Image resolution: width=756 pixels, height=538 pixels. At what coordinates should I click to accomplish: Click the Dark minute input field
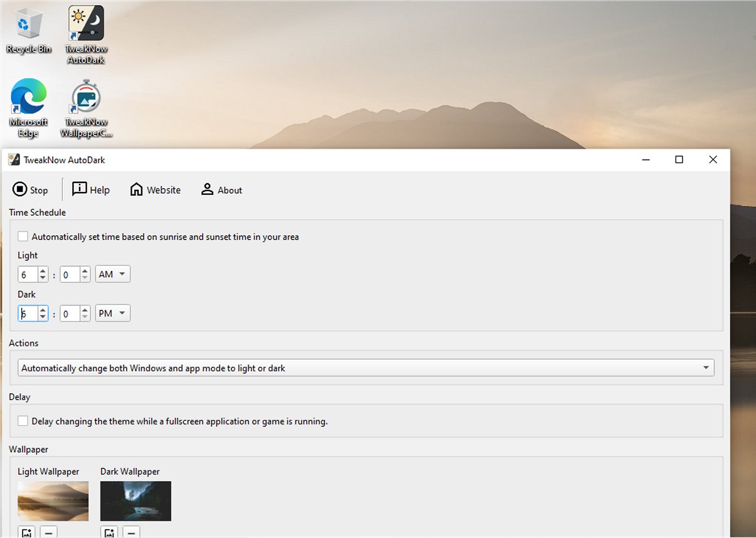point(70,313)
